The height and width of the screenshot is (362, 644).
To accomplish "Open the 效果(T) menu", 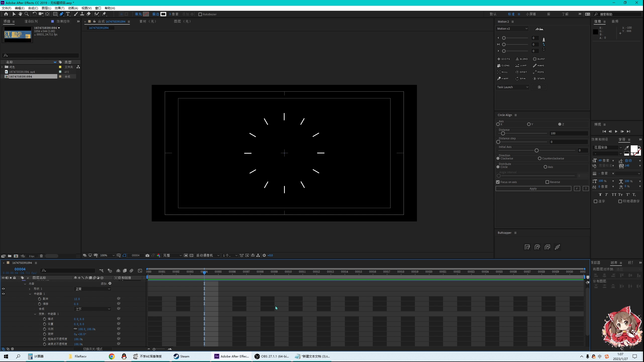I will click(60, 8).
